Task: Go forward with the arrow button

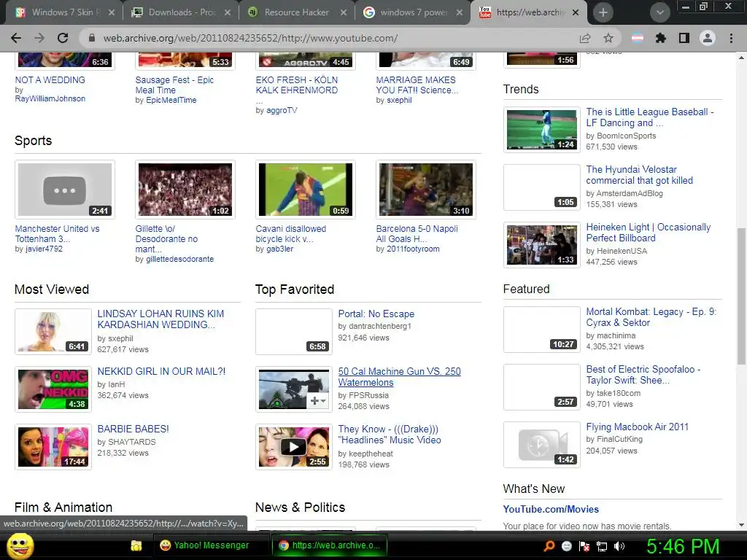Action: (x=39, y=38)
